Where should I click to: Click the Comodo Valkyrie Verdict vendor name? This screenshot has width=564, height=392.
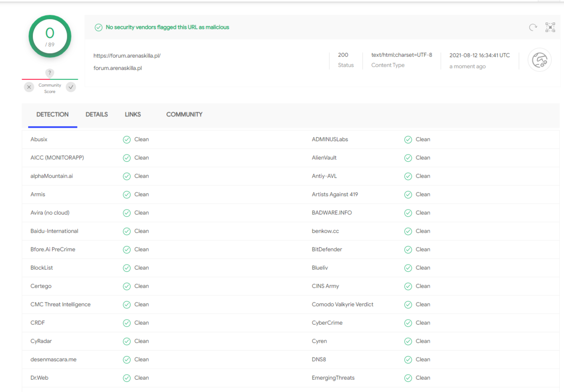click(x=343, y=305)
